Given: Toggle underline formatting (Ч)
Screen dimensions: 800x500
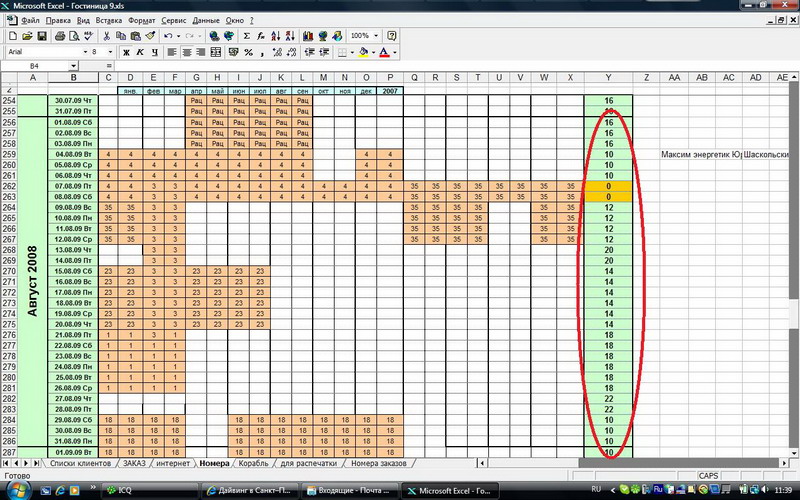Looking at the screenshot, I should coord(154,52).
